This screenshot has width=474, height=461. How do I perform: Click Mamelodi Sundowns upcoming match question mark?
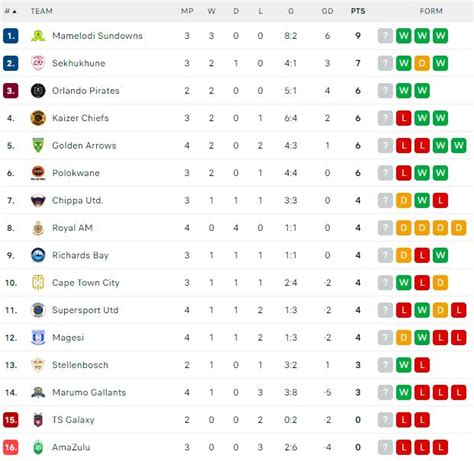point(385,36)
